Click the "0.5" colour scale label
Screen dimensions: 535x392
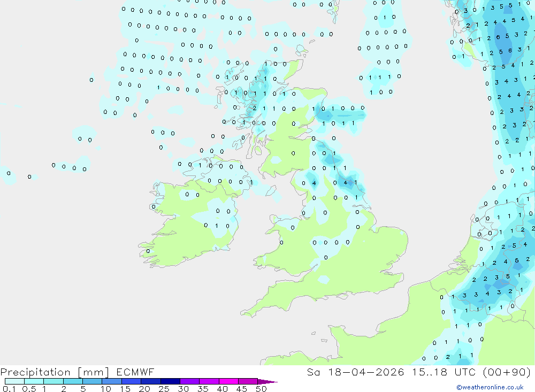pos(29,389)
